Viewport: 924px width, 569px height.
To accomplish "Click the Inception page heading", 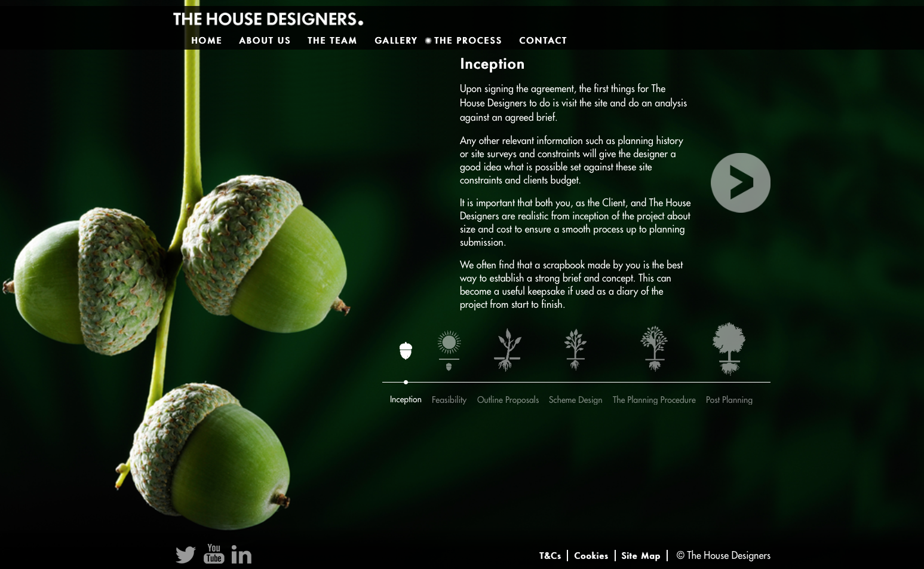I will click(492, 64).
